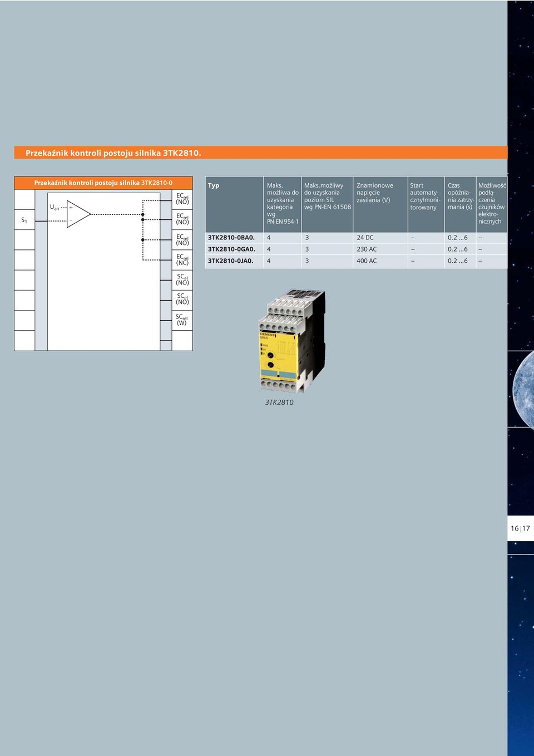The height and width of the screenshot is (756, 534).
Task: Select type cell 3TK2810-0GA0.
Action: 231,249
